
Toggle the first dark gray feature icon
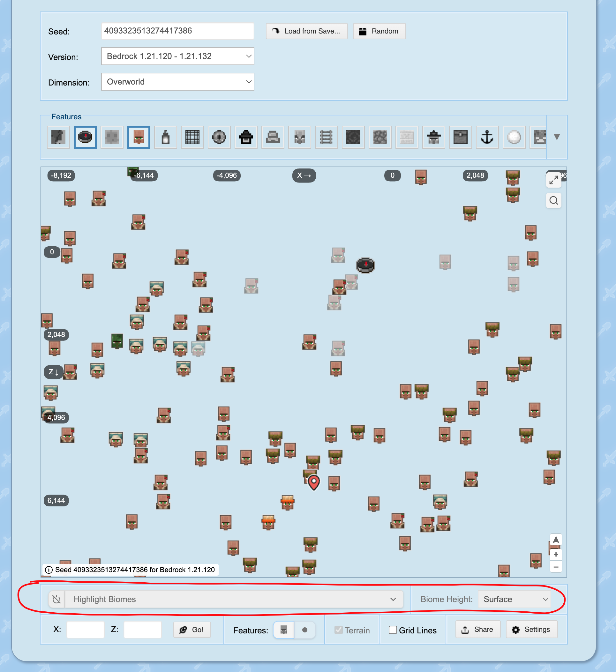click(x=58, y=137)
